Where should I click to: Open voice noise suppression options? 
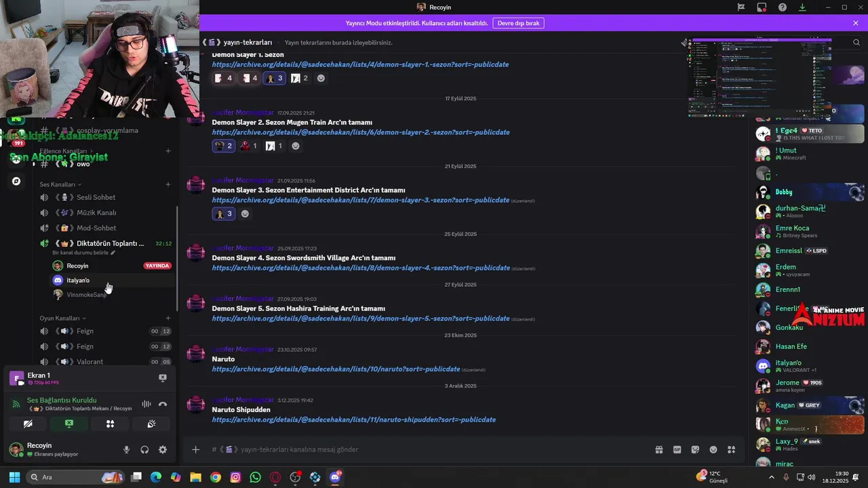click(146, 404)
